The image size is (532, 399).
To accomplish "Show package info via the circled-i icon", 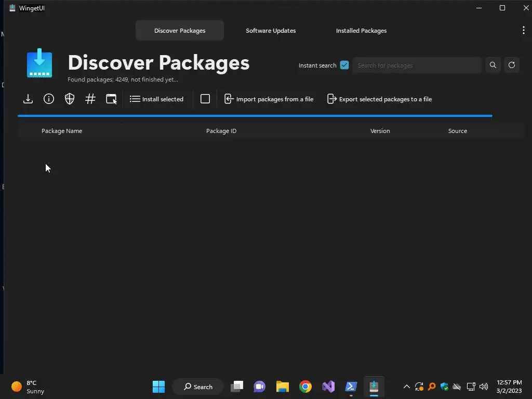I will 49,99.
